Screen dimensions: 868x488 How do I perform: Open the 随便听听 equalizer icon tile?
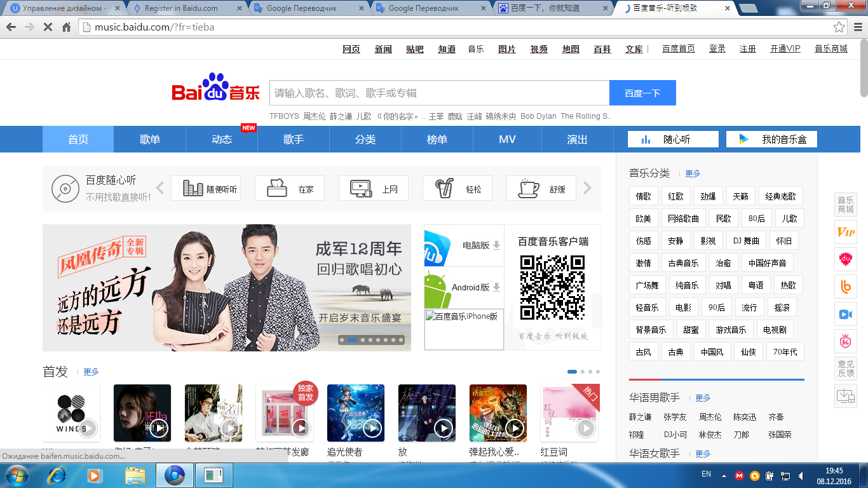coord(206,189)
